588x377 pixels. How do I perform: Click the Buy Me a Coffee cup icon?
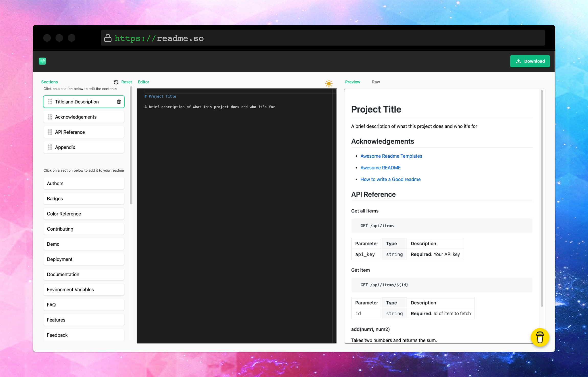point(540,337)
